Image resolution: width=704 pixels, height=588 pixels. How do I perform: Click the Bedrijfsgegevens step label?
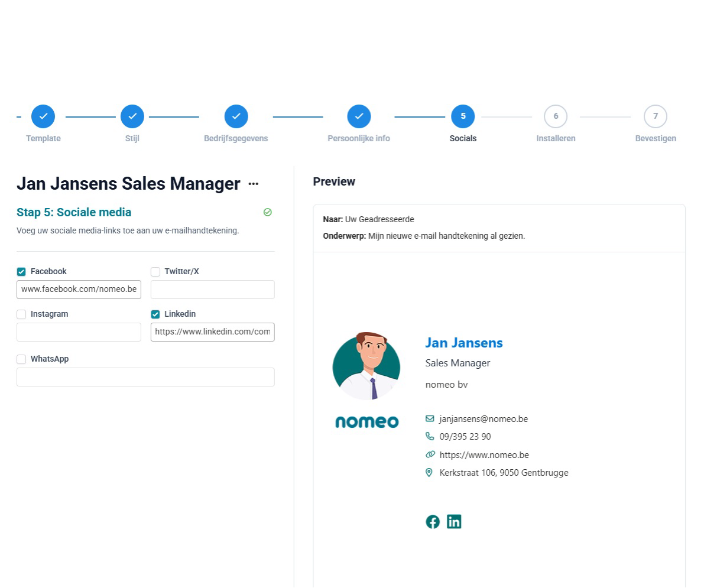click(x=236, y=138)
